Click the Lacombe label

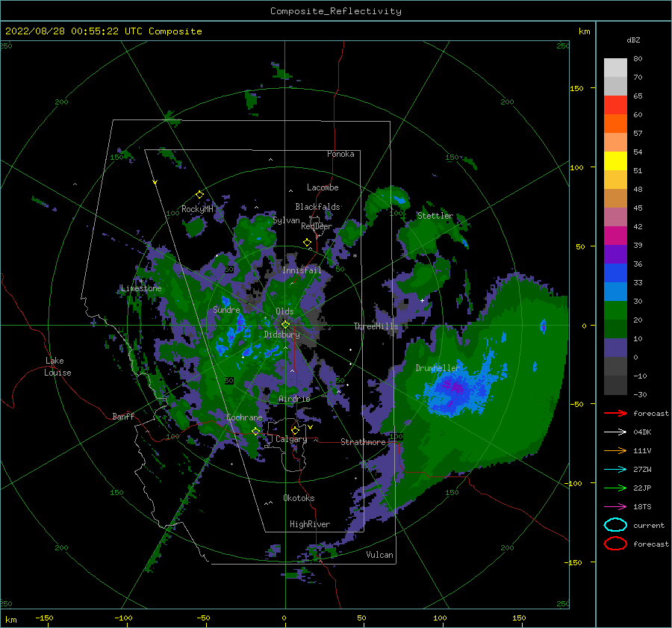[x=323, y=187]
